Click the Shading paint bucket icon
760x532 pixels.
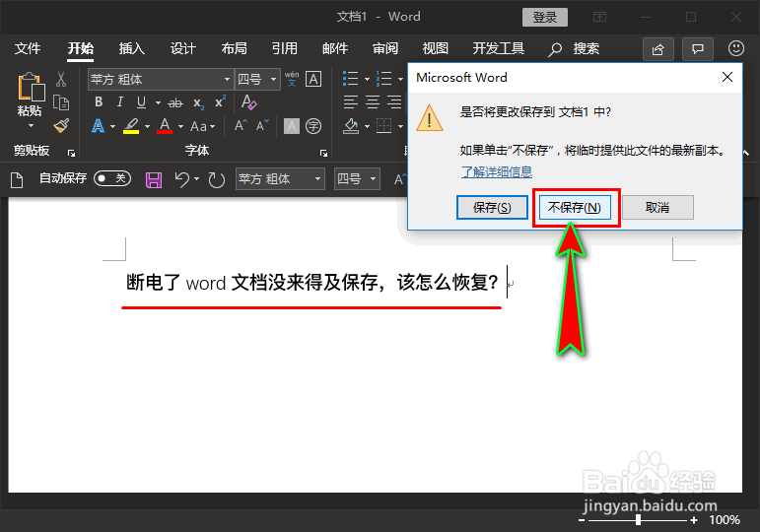(351, 126)
